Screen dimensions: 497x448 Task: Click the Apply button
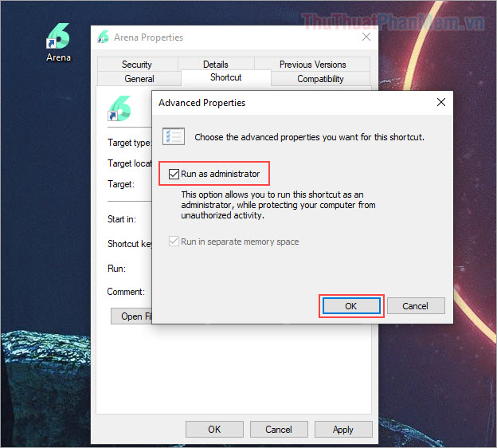pyautogui.click(x=342, y=429)
